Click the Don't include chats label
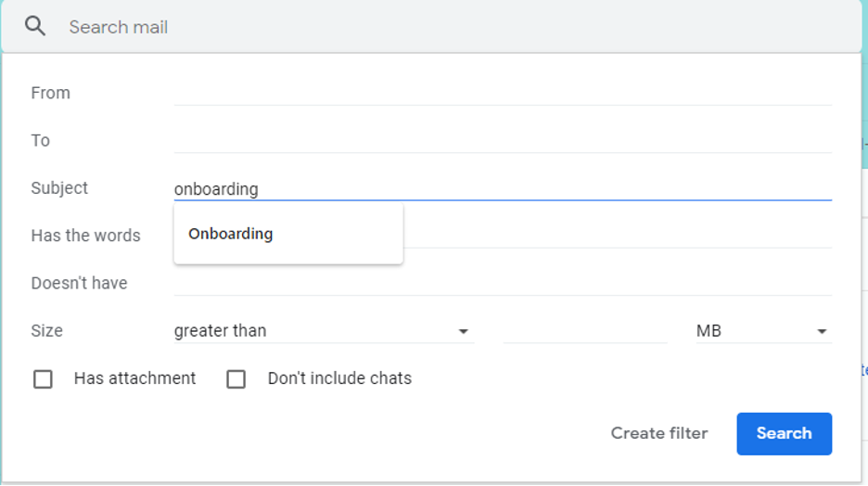 coord(339,378)
